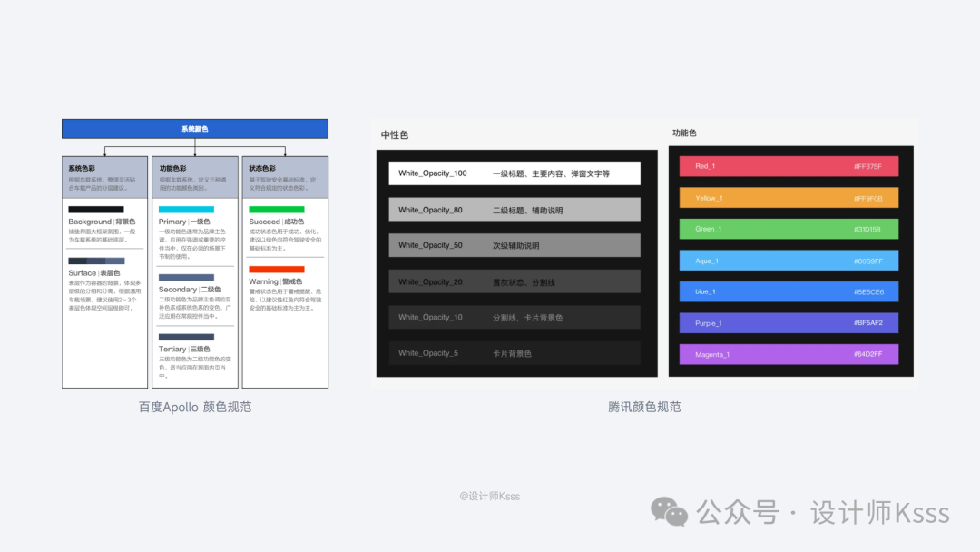Click the Purple_1 color bar
Viewport: 980px width, 552px height.
(789, 323)
